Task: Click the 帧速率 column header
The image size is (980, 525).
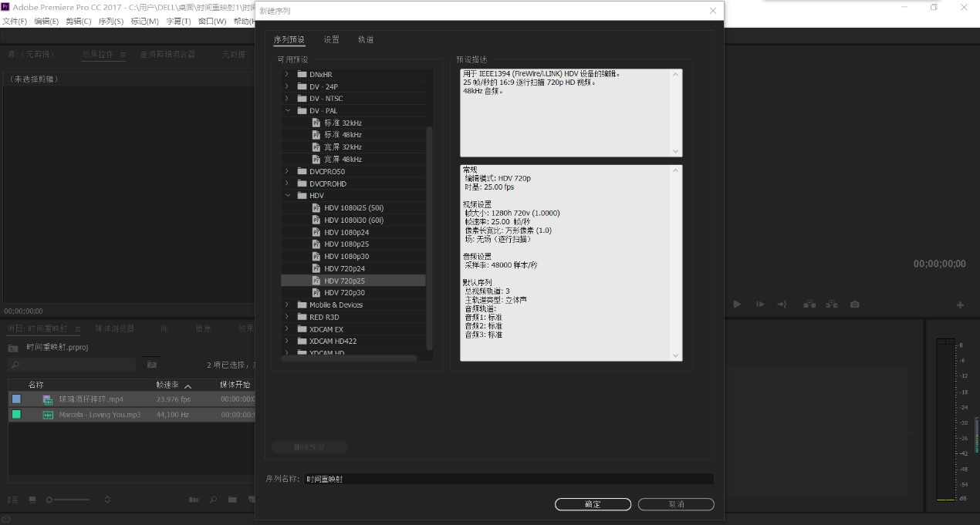Action: click(x=167, y=385)
